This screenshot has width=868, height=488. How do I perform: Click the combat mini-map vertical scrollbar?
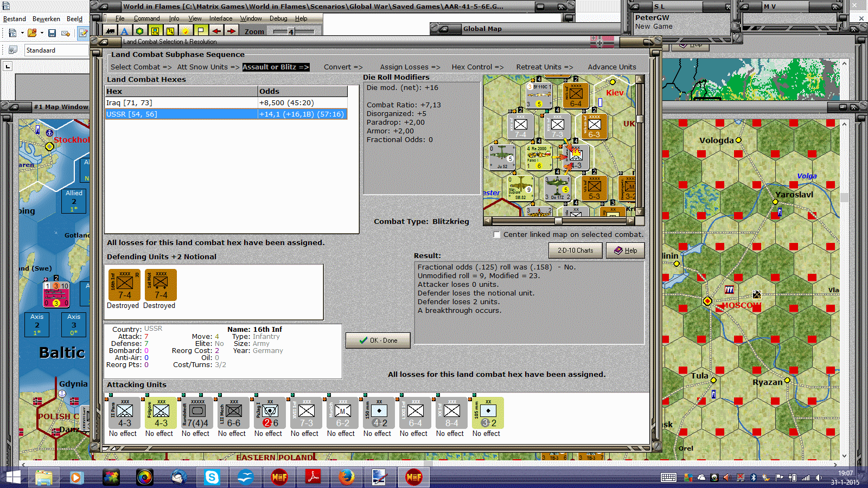[x=640, y=145]
